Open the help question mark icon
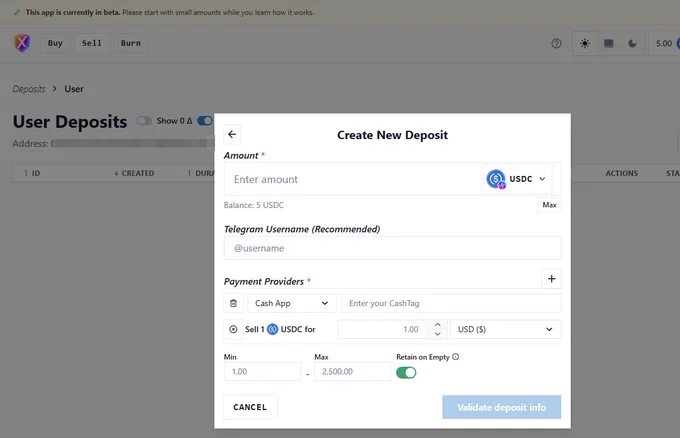Image resolution: width=680 pixels, height=438 pixels. click(x=556, y=43)
